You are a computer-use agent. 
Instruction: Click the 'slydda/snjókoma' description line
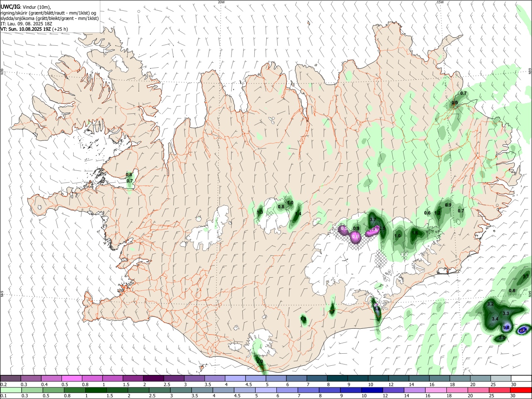click(49, 18)
